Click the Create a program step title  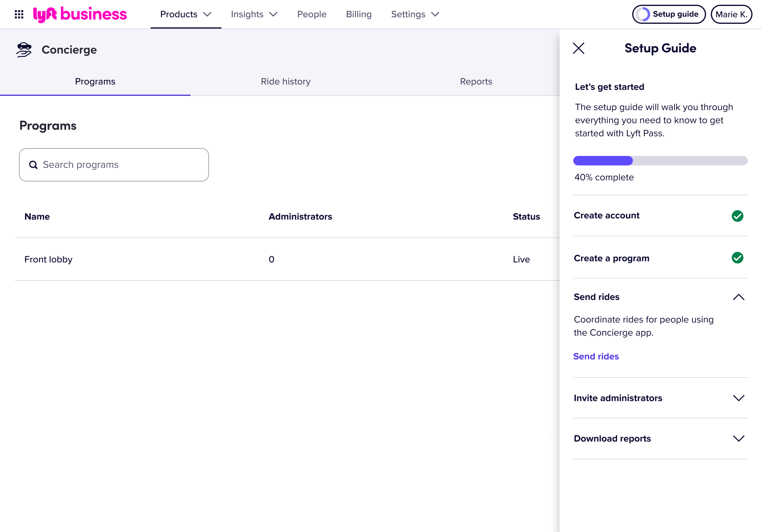[x=611, y=258]
